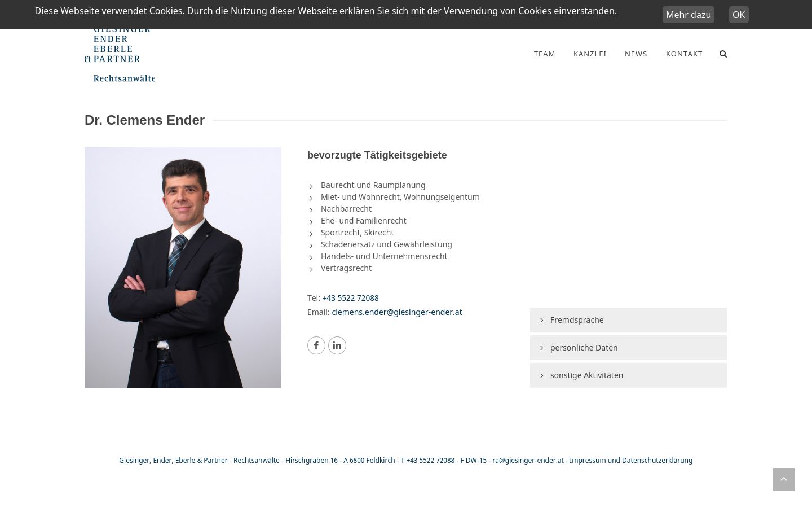Open the TEAM menu item

pyautogui.click(x=545, y=54)
